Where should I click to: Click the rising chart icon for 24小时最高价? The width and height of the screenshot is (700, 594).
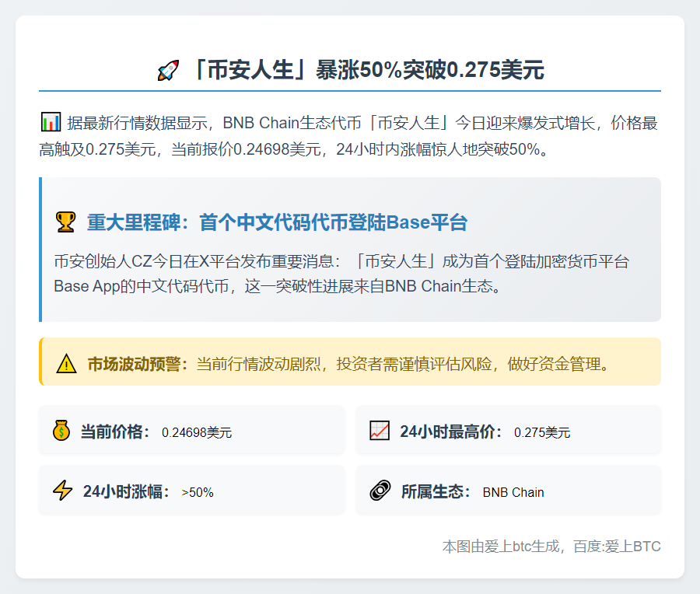380,431
